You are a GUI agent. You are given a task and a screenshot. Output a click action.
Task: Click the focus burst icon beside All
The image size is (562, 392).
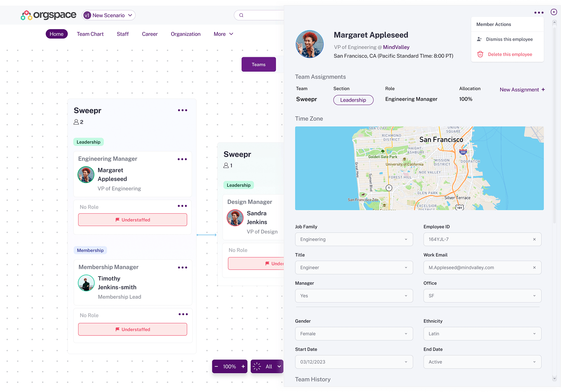(x=257, y=367)
